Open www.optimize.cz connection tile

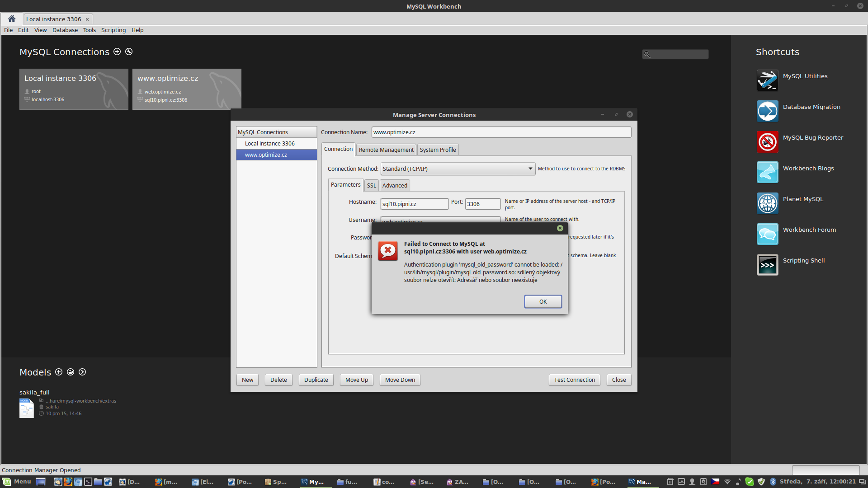(187, 89)
